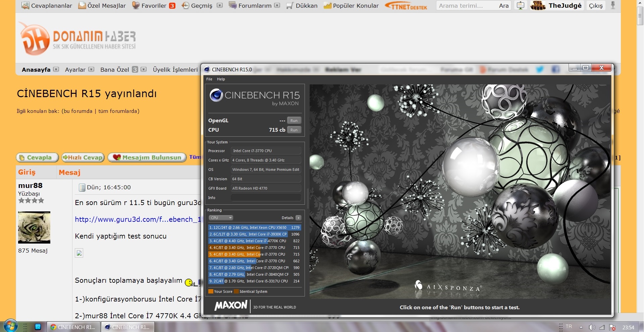Open the guru3d.com download link
644x332 pixels.
(x=138, y=219)
